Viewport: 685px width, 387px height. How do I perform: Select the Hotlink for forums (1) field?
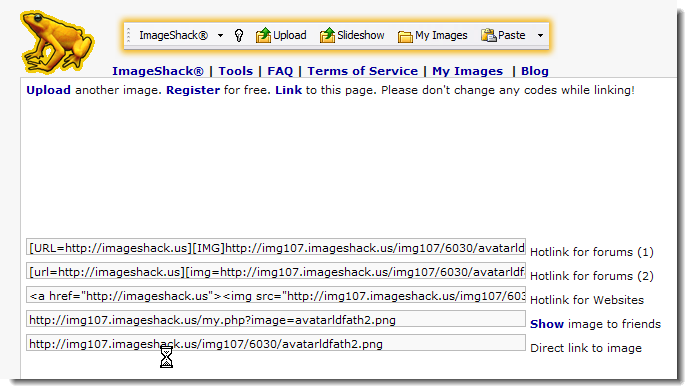pos(276,248)
